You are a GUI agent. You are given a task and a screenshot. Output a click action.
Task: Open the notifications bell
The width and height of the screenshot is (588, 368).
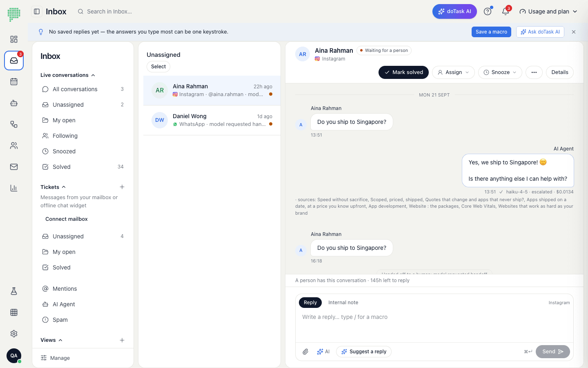(506, 11)
